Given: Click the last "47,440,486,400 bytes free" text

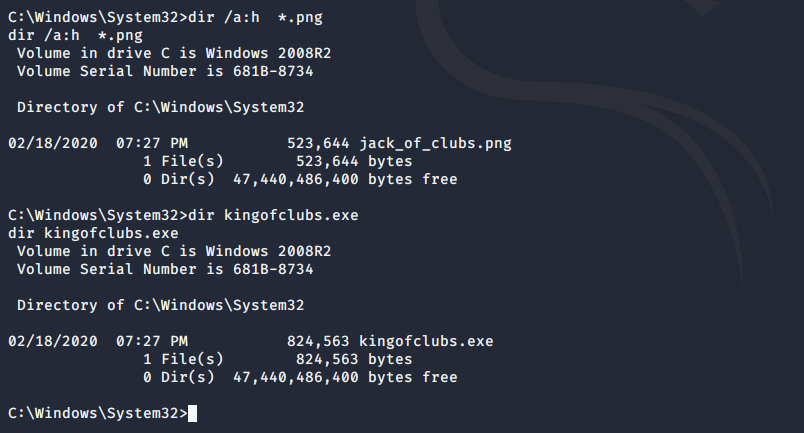Looking at the screenshot, I should pos(345,378).
